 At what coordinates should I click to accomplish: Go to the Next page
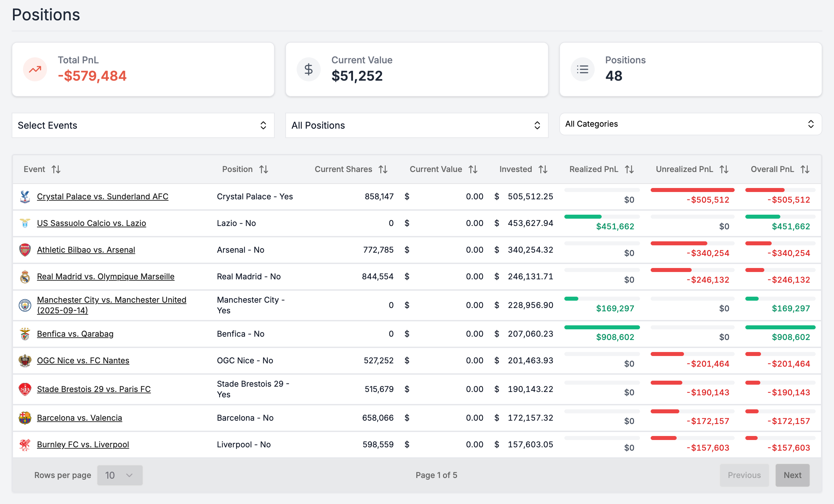pyautogui.click(x=792, y=475)
